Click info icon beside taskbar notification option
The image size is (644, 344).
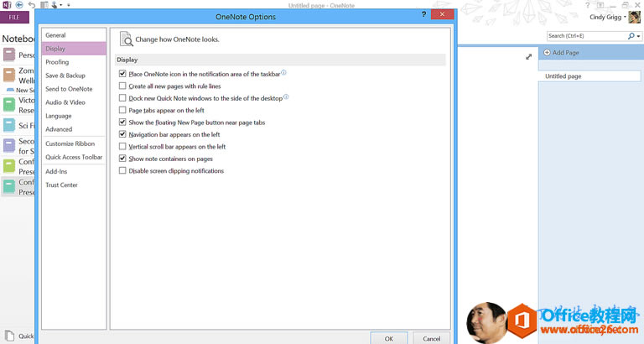click(x=283, y=73)
